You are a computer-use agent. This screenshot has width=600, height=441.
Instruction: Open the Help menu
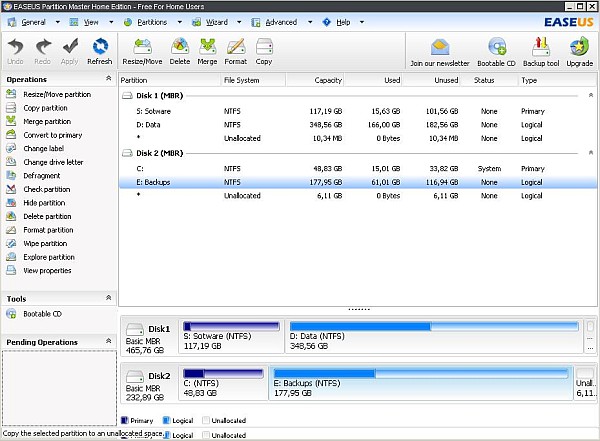coord(343,22)
